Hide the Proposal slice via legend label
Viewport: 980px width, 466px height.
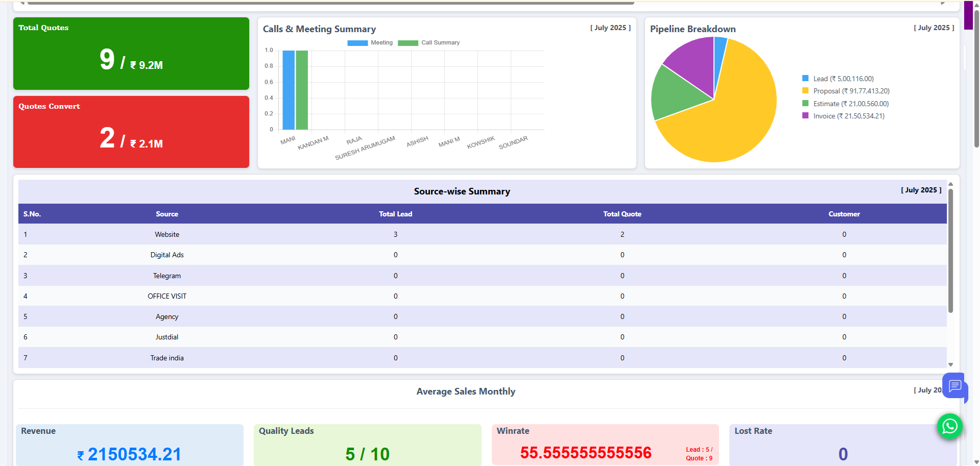(x=851, y=91)
